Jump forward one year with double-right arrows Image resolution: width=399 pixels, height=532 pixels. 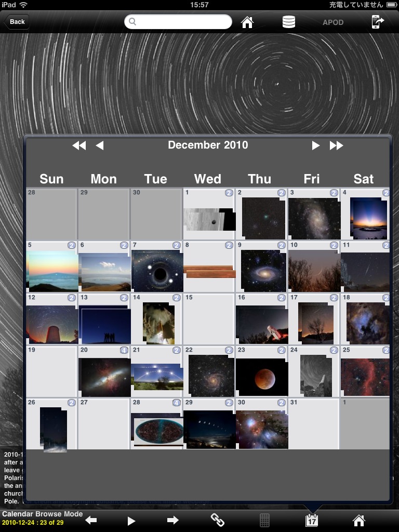click(x=337, y=145)
